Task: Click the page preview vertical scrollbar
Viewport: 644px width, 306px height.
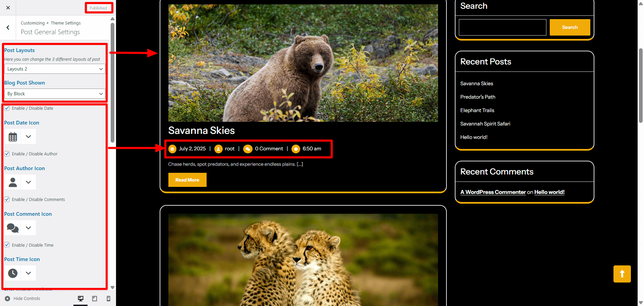Action: coord(641,86)
